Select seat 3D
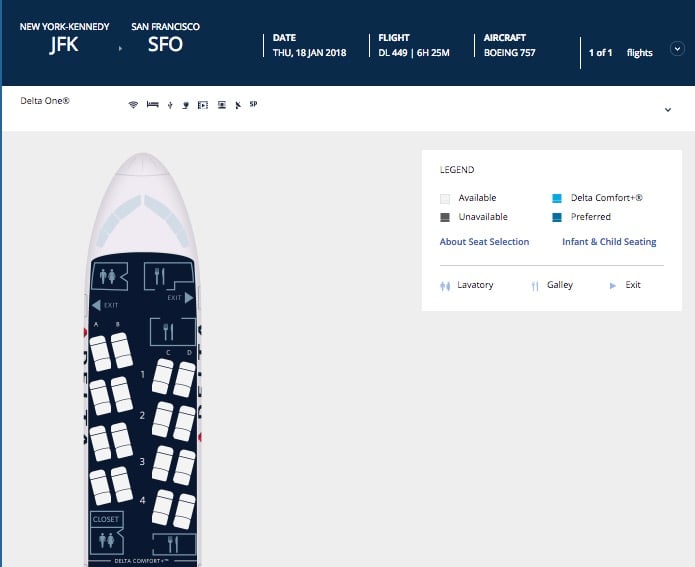The height and width of the screenshot is (567, 695). [184, 467]
